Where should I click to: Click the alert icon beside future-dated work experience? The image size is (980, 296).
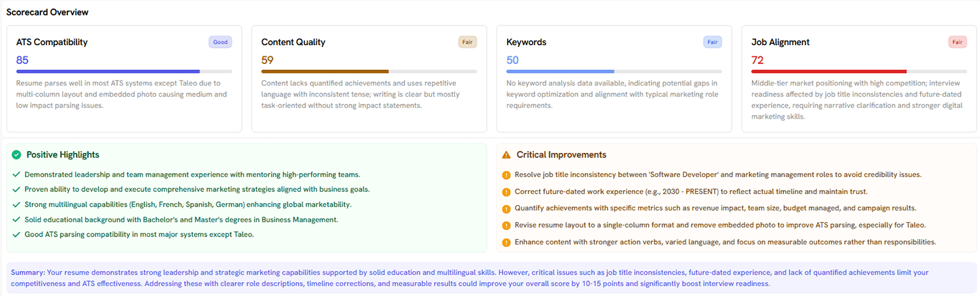point(506,192)
